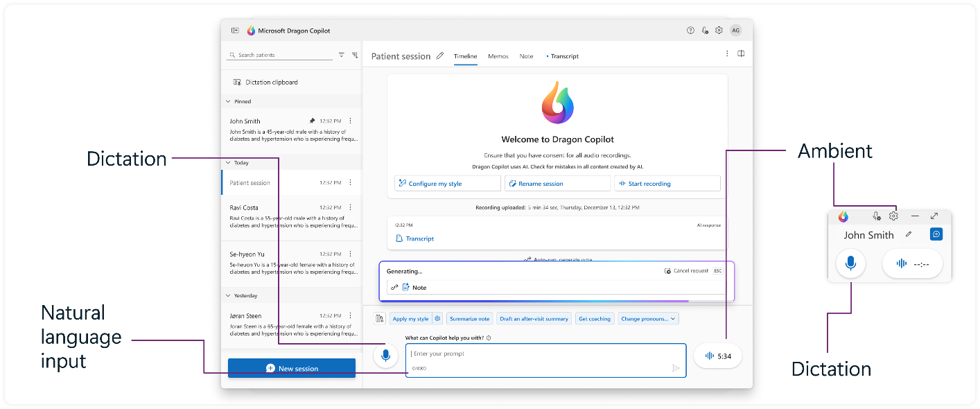Viewport: 980px width, 409px height.
Task: Filter the patient list
Action: coord(341,55)
